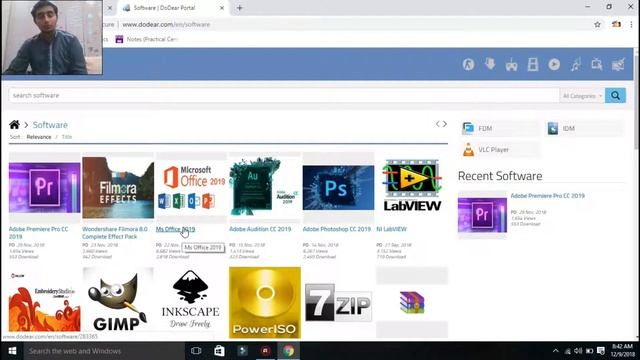Viewport: 640px width, 360px height.
Task: Open the FDM quick link
Action: point(500,129)
